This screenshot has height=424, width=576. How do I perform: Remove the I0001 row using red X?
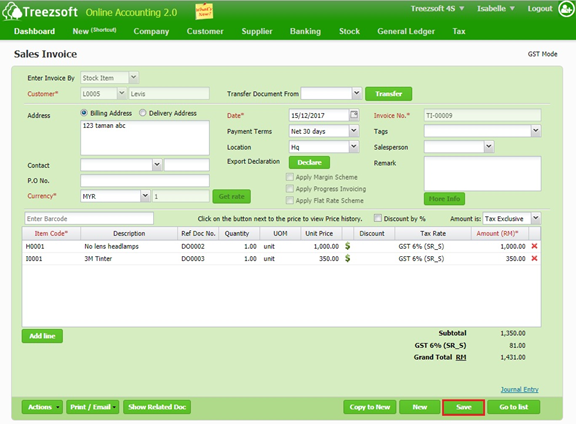tap(534, 258)
